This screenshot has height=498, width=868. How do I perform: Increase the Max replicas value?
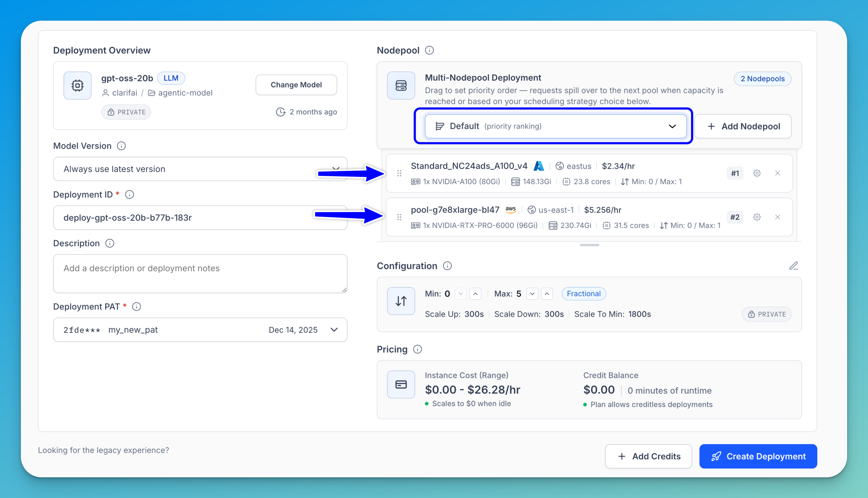(x=546, y=294)
